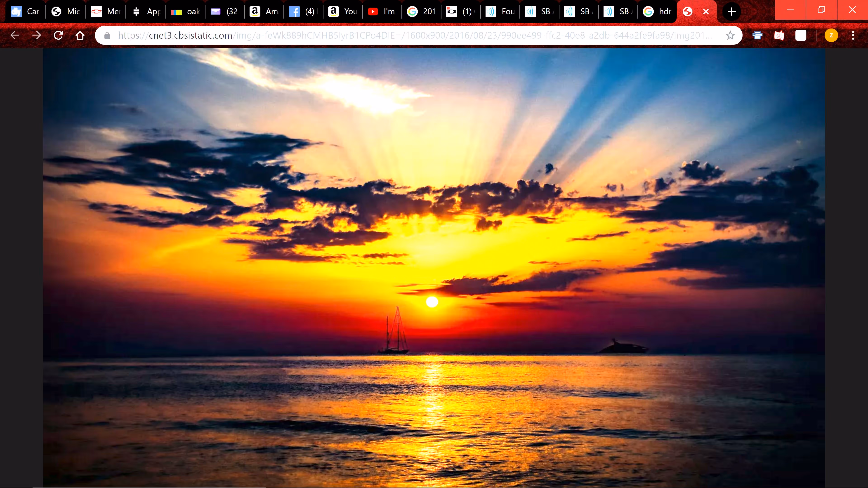The image size is (868, 488).
Task: Close the active image tab
Action: pos(705,12)
